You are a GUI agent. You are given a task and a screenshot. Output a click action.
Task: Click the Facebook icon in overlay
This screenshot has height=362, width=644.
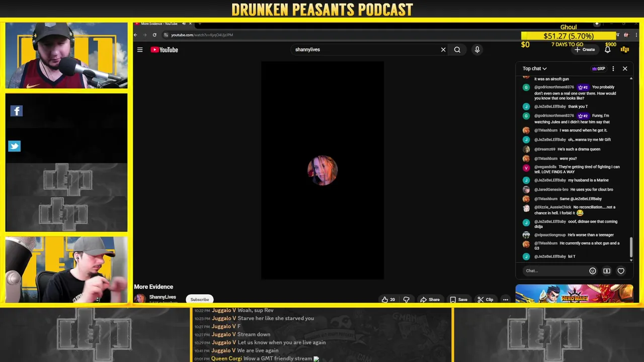[16, 111]
